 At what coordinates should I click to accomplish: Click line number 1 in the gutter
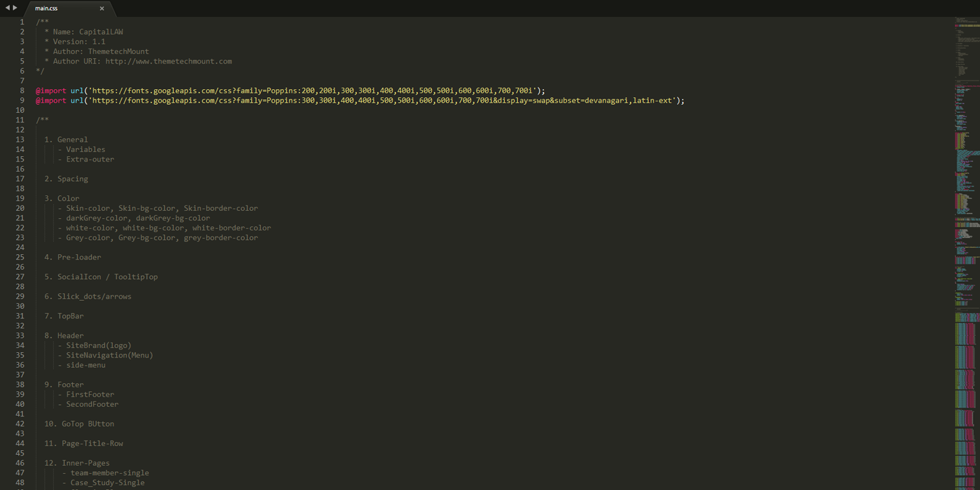click(22, 22)
